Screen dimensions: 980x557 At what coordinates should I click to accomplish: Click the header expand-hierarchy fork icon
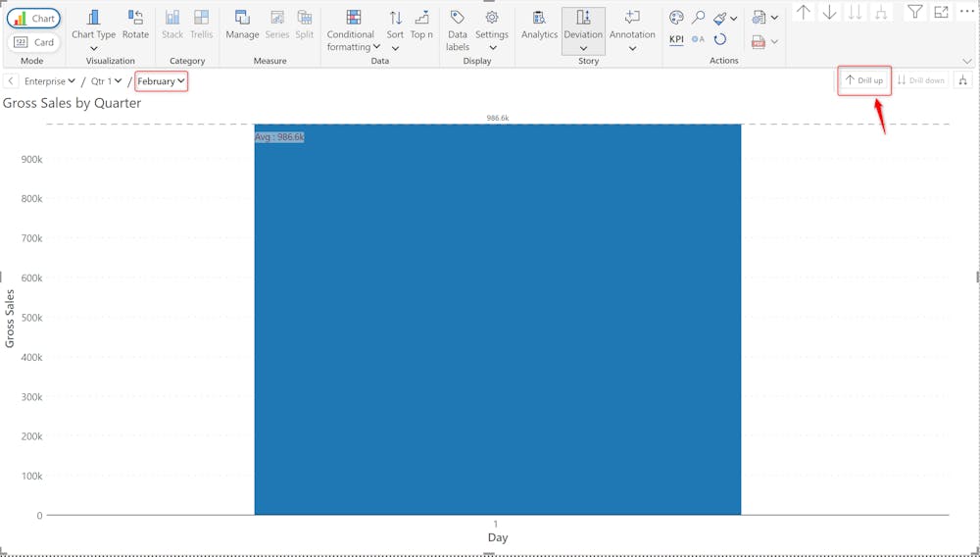pos(881,12)
